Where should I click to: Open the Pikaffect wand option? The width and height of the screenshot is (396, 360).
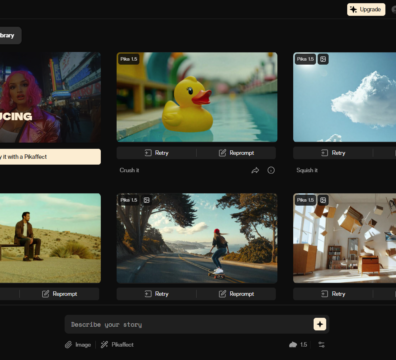(x=117, y=345)
